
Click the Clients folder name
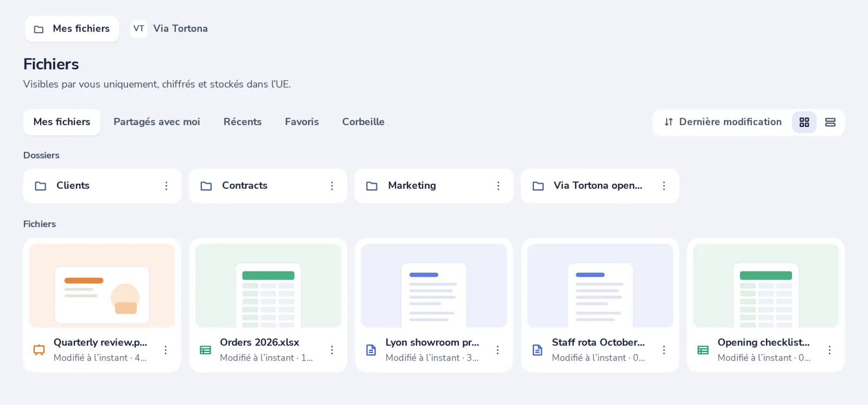point(73,185)
